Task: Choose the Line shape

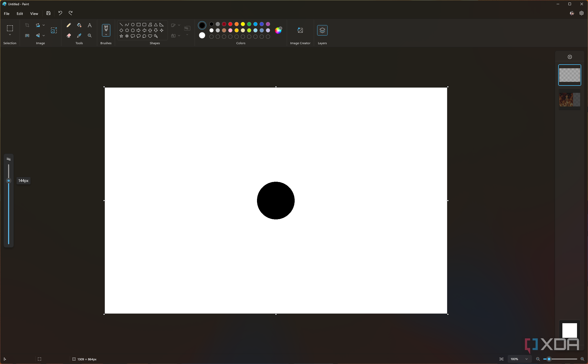Action: point(121,25)
